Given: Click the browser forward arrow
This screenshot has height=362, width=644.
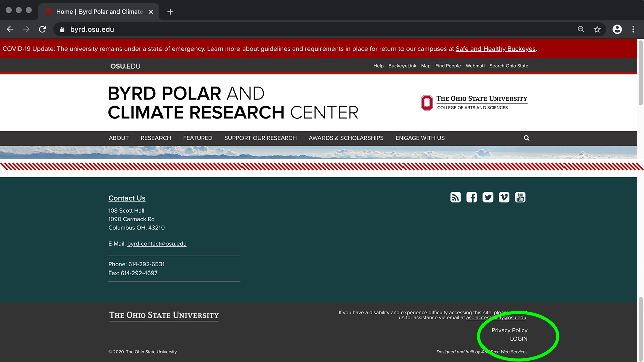Looking at the screenshot, I should (x=26, y=29).
